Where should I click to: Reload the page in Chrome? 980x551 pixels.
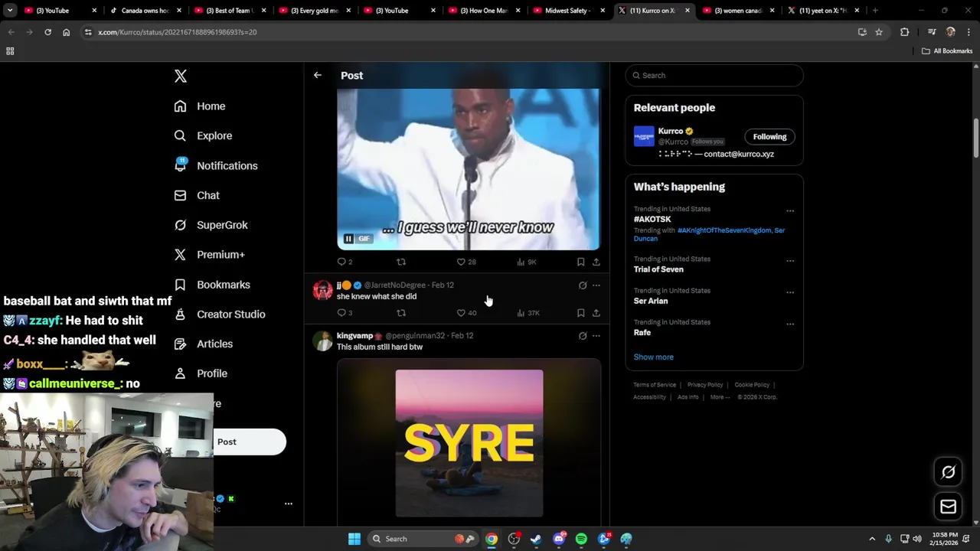[x=47, y=32]
